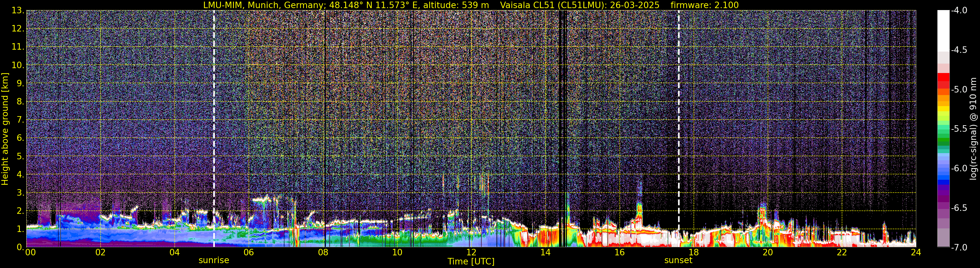Click the time axis tick label "08"
This screenshot has height=268, width=980.
323,253
